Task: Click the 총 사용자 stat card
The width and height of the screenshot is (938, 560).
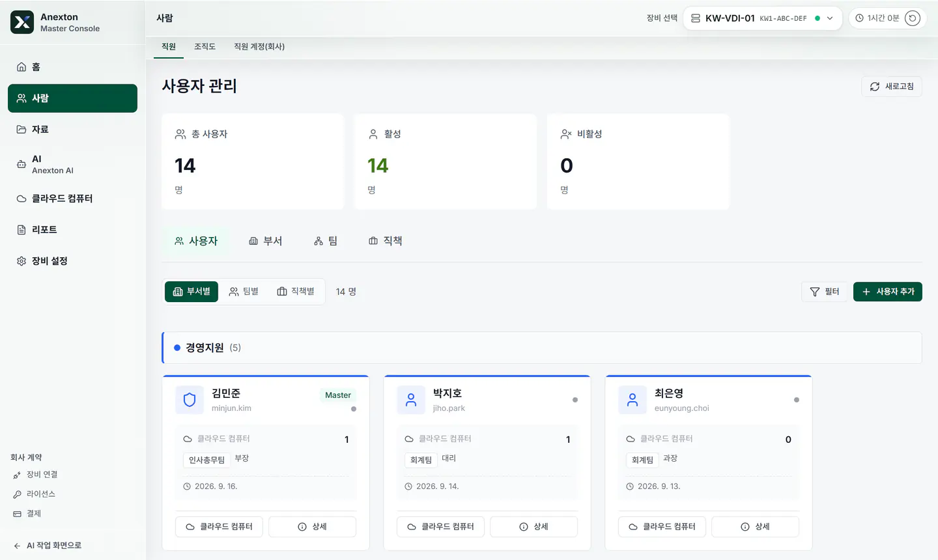Action: 253,161
